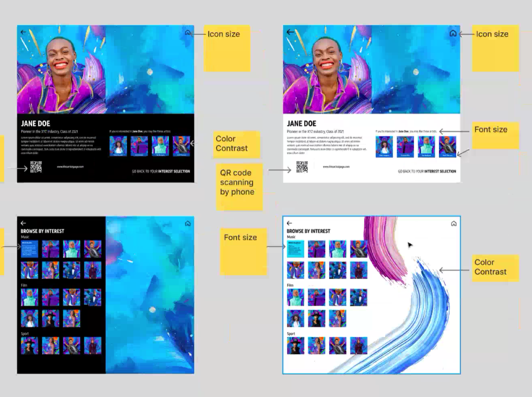Click QR code on the dark artist page
532x397 pixels.
[36, 167]
